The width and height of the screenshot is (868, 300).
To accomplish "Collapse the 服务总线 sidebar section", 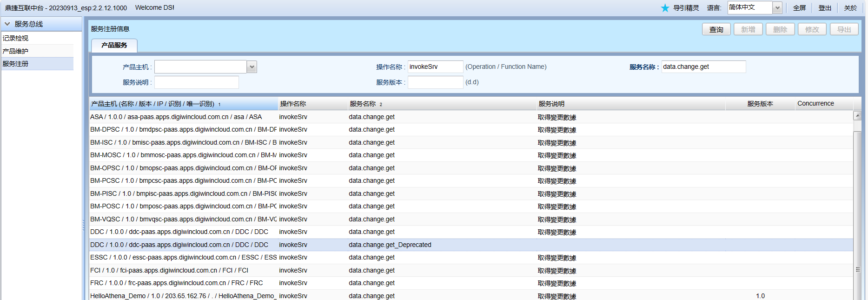I will coord(7,24).
